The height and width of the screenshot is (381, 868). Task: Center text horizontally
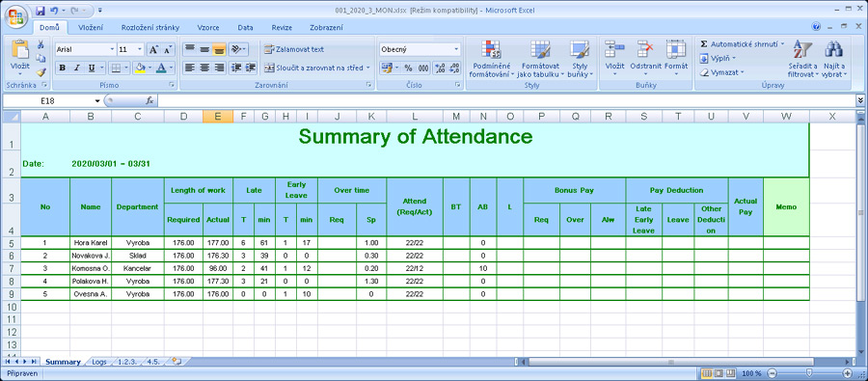tap(204, 68)
